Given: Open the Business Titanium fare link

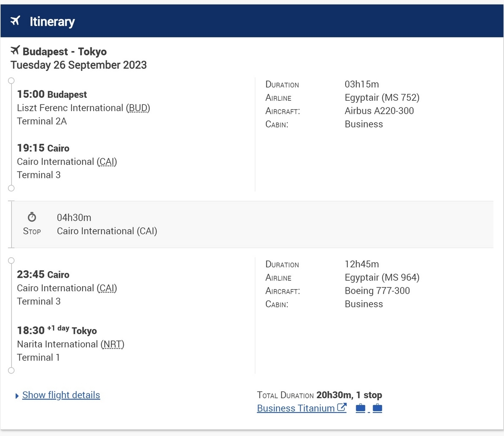Looking at the screenshot, I should tap(296, 408).
